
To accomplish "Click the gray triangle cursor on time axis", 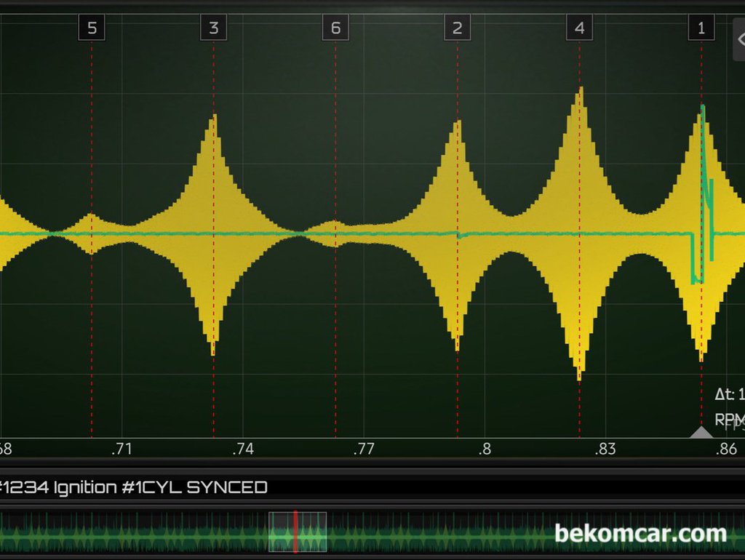I will 701,432.
